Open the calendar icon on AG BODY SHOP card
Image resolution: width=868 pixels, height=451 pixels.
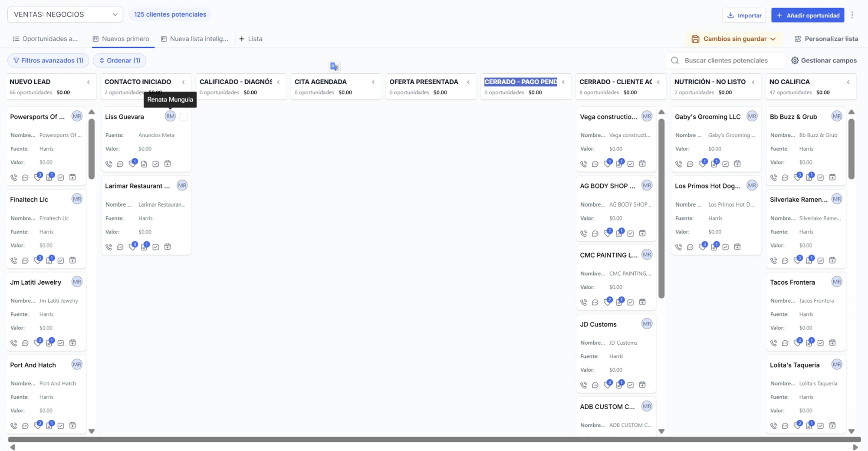coord(642,233)
